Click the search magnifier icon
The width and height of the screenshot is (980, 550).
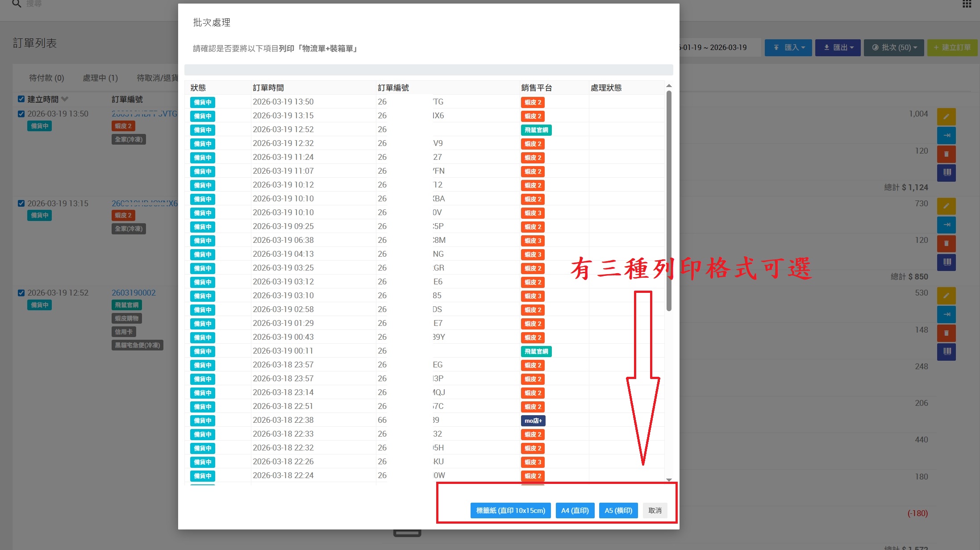[x=17, y=4]
